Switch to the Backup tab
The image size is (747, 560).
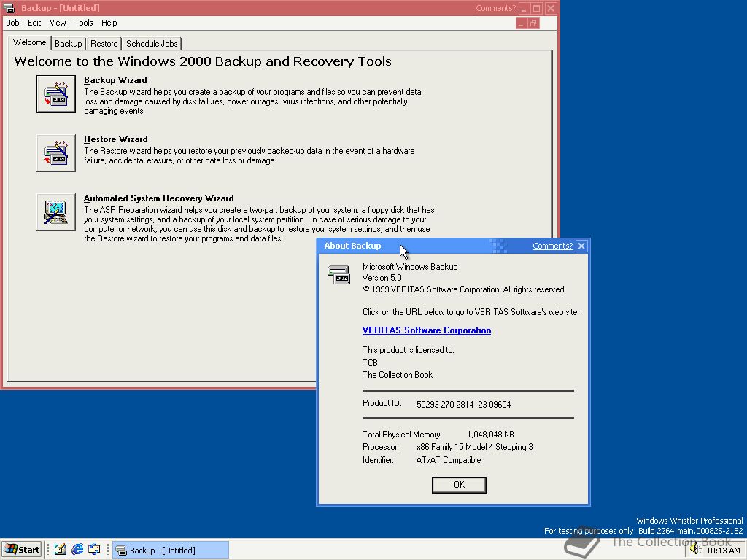pos(68,43)
